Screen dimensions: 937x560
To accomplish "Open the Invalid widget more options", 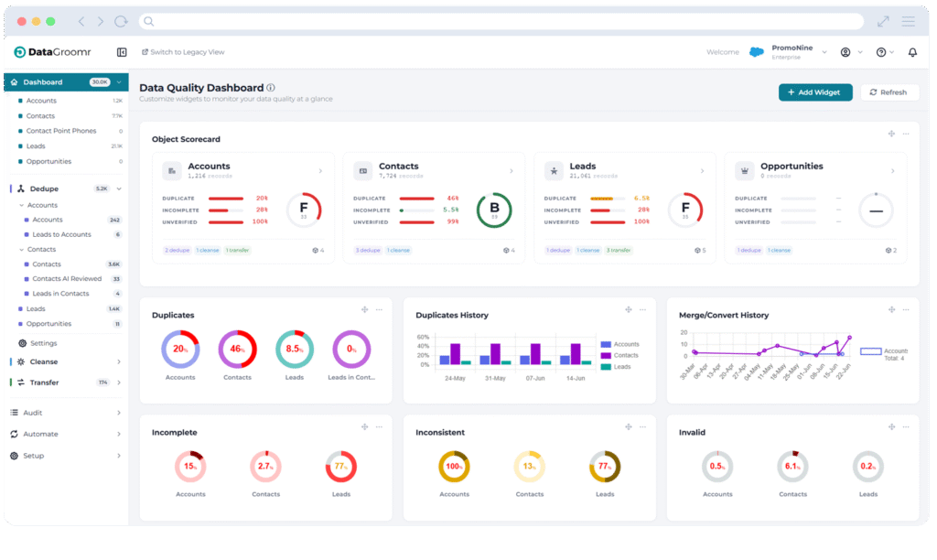I will pyautogui.click(x=906, y=426).
